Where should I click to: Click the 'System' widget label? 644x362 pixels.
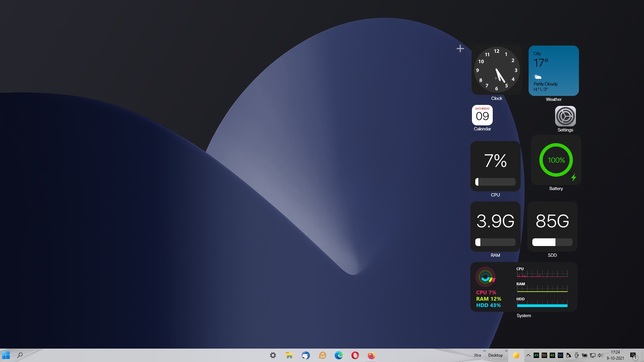524,316
